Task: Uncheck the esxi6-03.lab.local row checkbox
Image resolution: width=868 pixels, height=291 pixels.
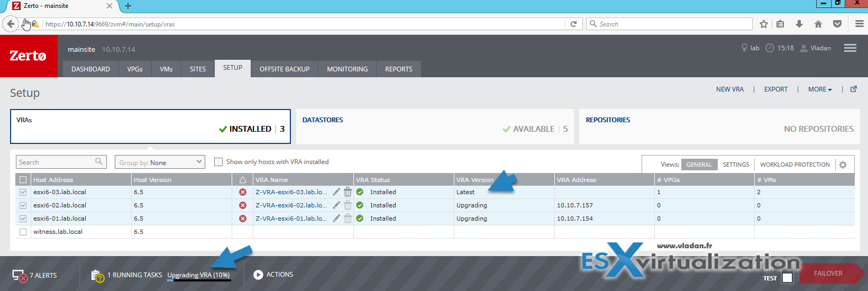Action: 23,192
